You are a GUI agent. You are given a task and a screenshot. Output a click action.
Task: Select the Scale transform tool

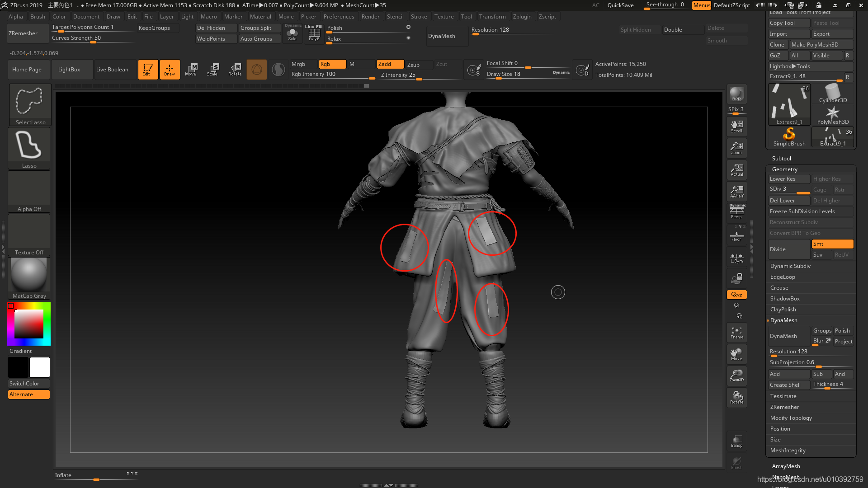click(212, 69)
